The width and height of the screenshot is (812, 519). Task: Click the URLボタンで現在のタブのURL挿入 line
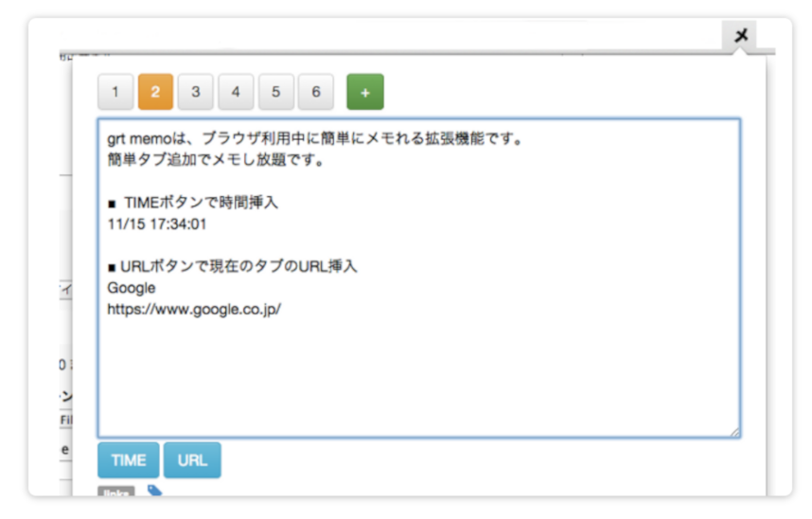(233, 266)
